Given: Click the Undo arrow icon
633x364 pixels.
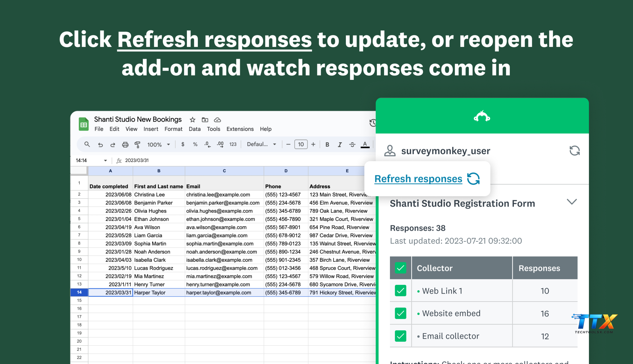Looking at the screenshot, I should coord(100,144).
